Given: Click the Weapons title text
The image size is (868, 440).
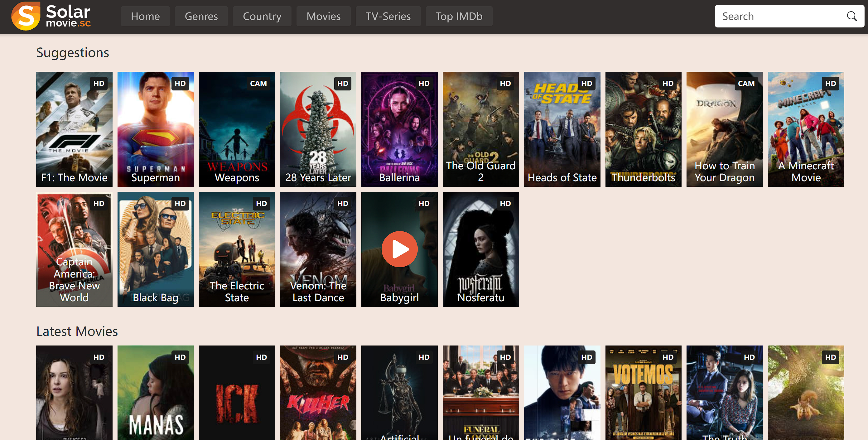Looking at the screenshot, I should [x=237, y=177].
